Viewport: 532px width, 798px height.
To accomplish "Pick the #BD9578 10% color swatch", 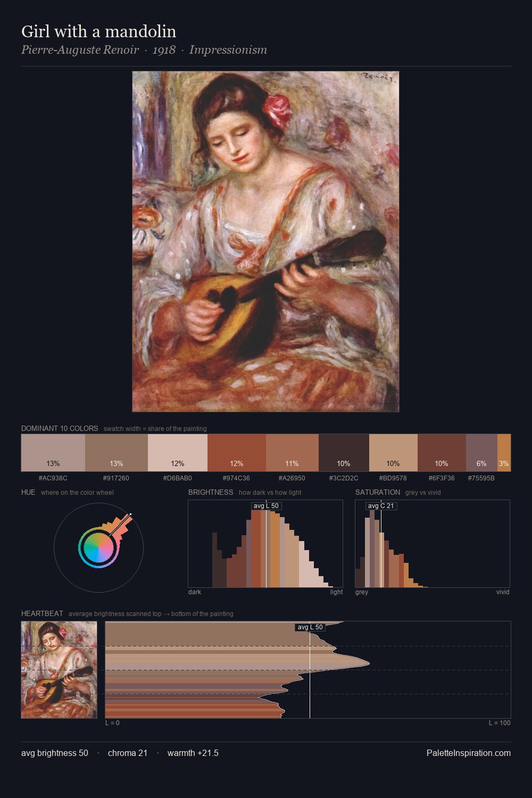I will coord(393,453).
